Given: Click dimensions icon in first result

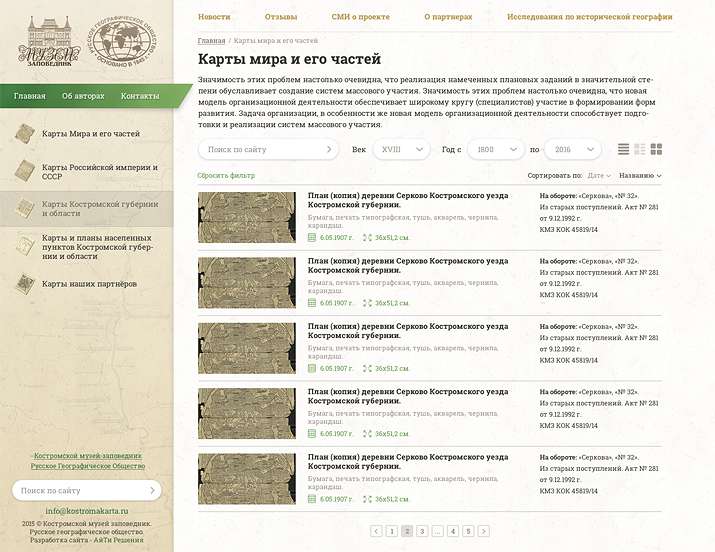Looking at the screenshot, I should click(x=368, y=237).
